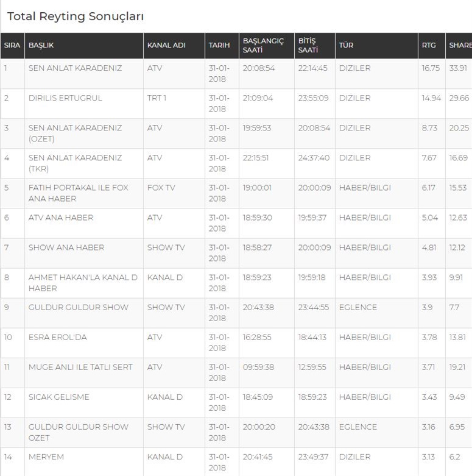Screen dimensions: 472x476
Task: Click the FOX TV channel cell
Action: (x=161, y=188)
